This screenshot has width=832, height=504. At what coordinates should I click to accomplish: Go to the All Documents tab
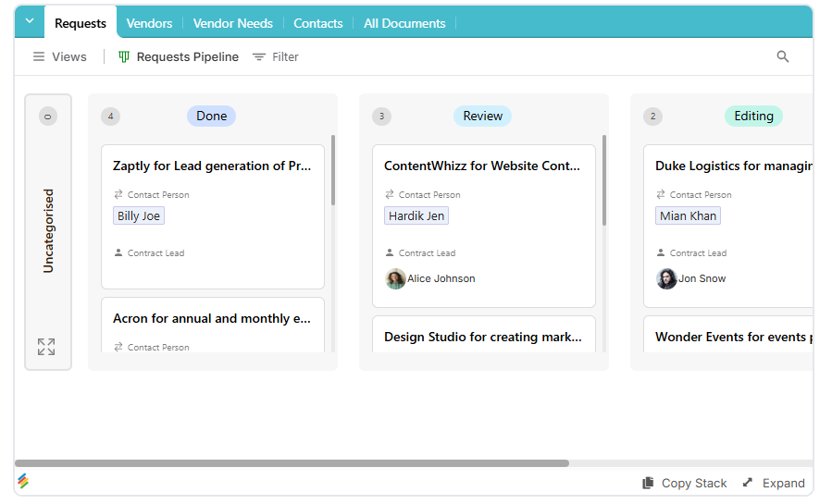coord(404,23)
